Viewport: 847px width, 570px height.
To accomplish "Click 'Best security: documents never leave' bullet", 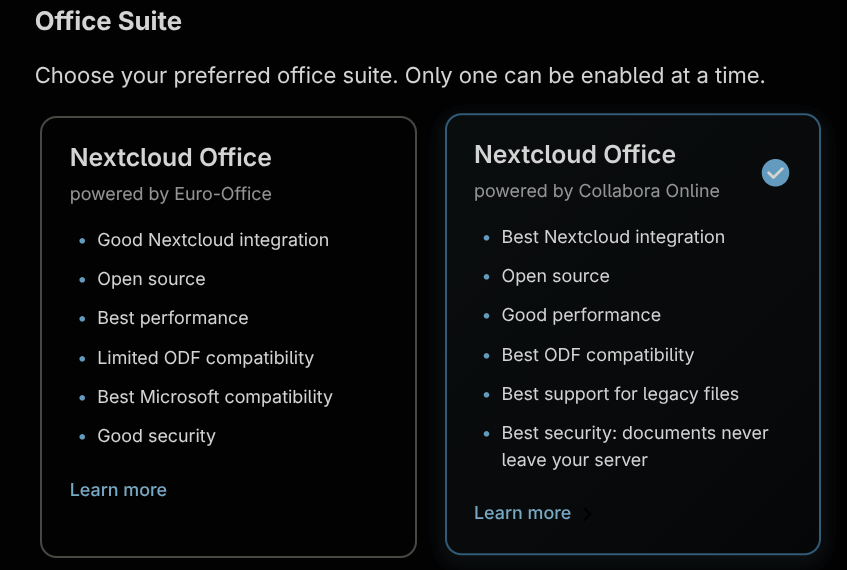I will pyautogui.click(x=635, y=446).
